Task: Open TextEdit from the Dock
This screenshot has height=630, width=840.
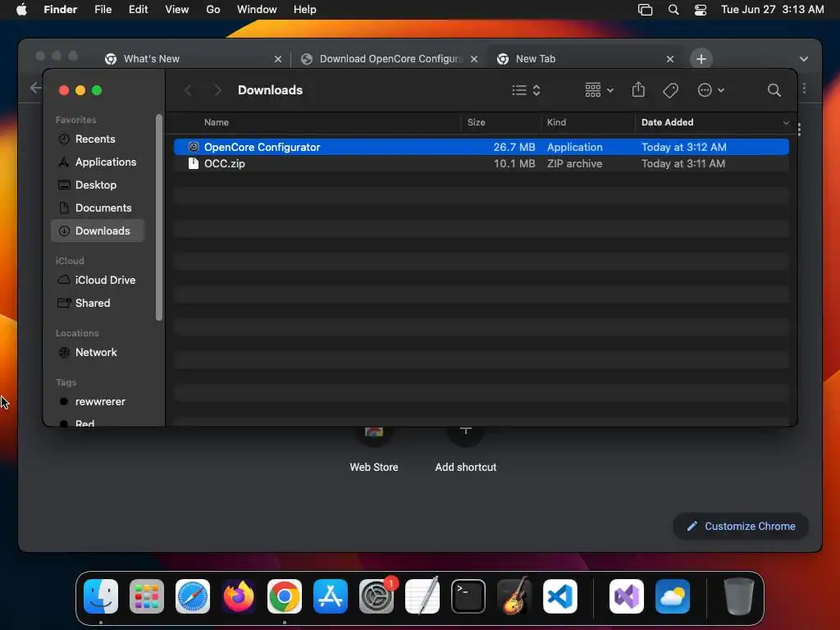Action: click(422, 596)
